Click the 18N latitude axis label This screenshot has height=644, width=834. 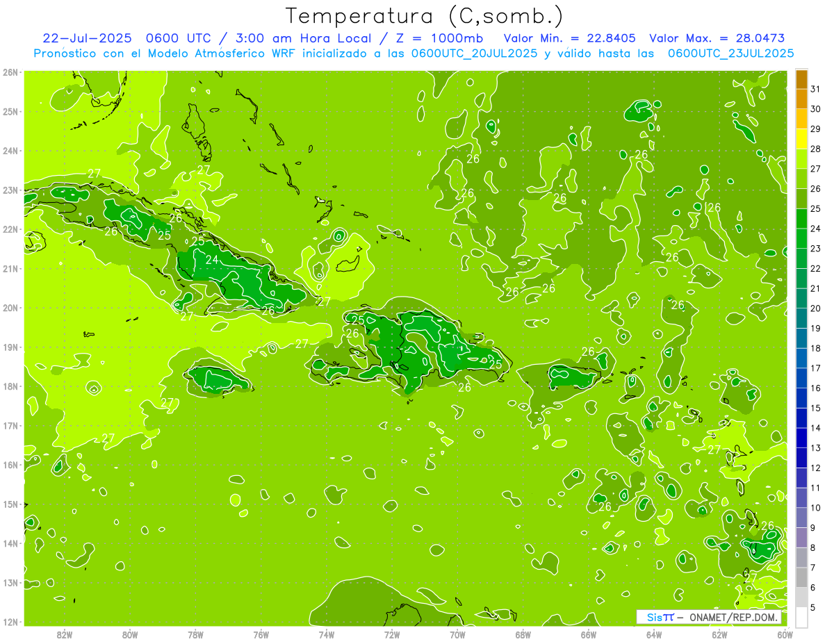click(10, 386)
